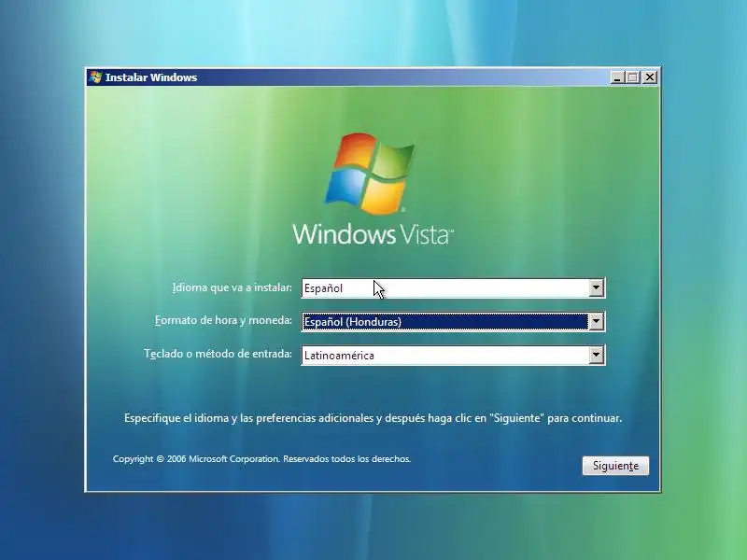Image resolution: width=747 pixels, height=560 pixels.
Task: Click the Siguiente button
Action: 615,465
